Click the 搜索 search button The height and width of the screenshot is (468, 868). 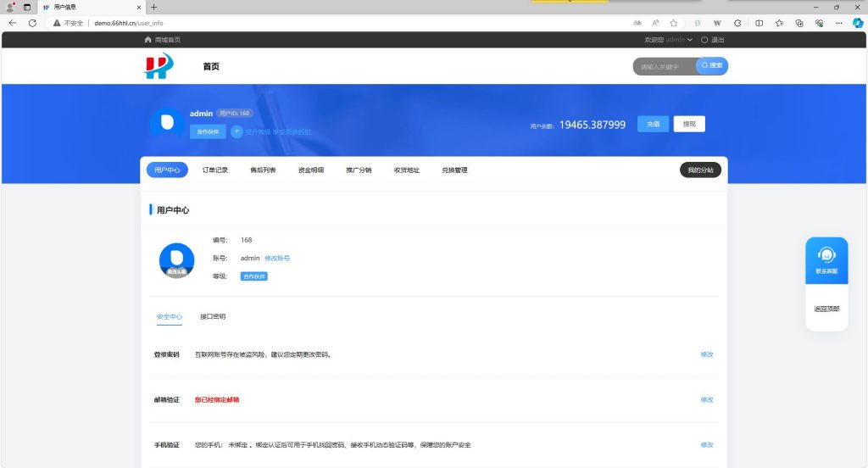point(712,66)
